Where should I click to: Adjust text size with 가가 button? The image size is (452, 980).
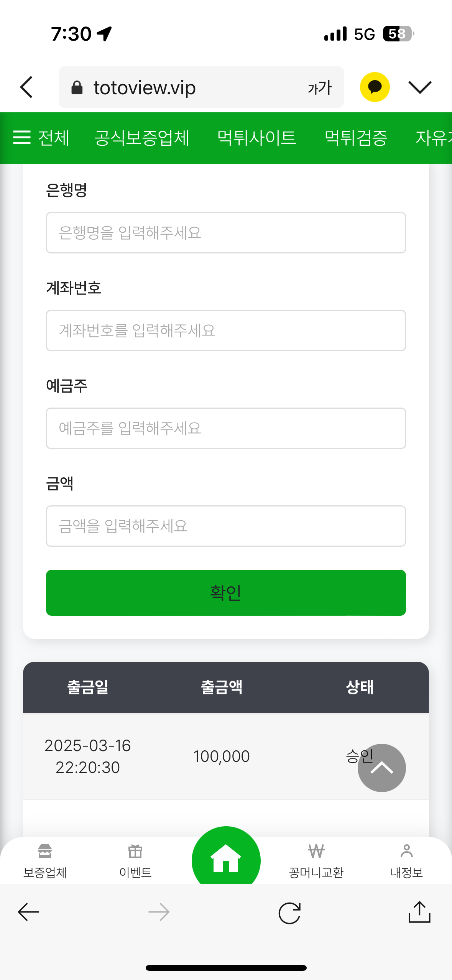click(319, 88)
